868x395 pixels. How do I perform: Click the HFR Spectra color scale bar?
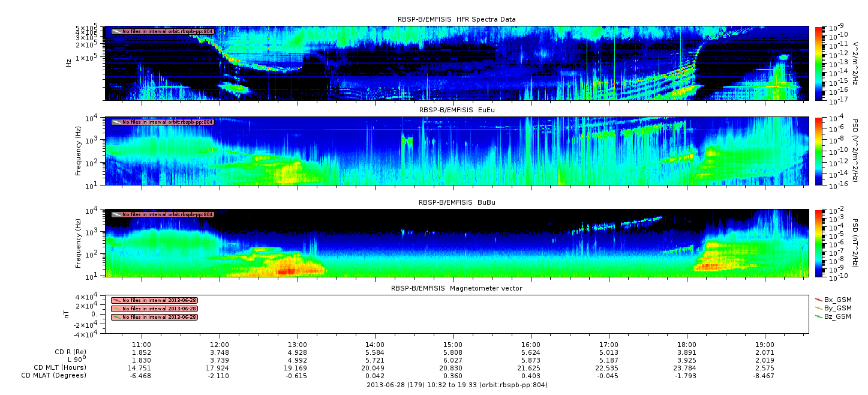[819, 63]
